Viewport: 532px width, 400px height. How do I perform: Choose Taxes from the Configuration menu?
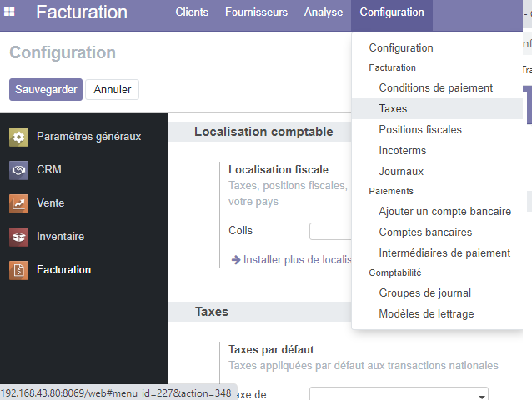point(393,109)
